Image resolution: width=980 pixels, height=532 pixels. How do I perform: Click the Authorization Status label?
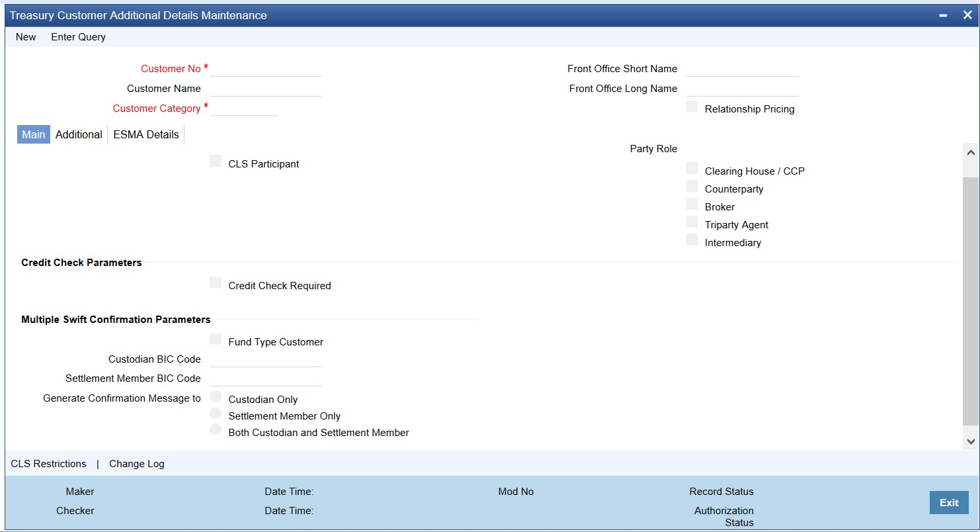(724, 517)
